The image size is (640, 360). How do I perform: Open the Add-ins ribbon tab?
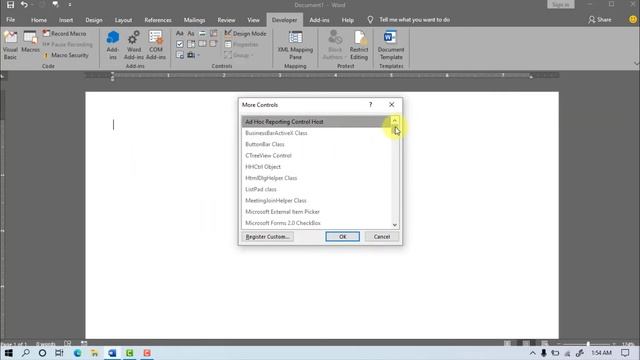(x=319, y=20)
